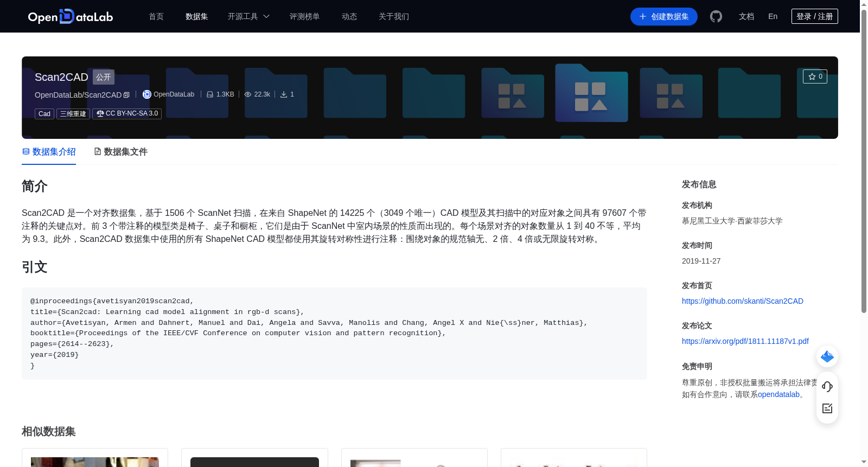Open the feedback edit icon

[827, 408]
